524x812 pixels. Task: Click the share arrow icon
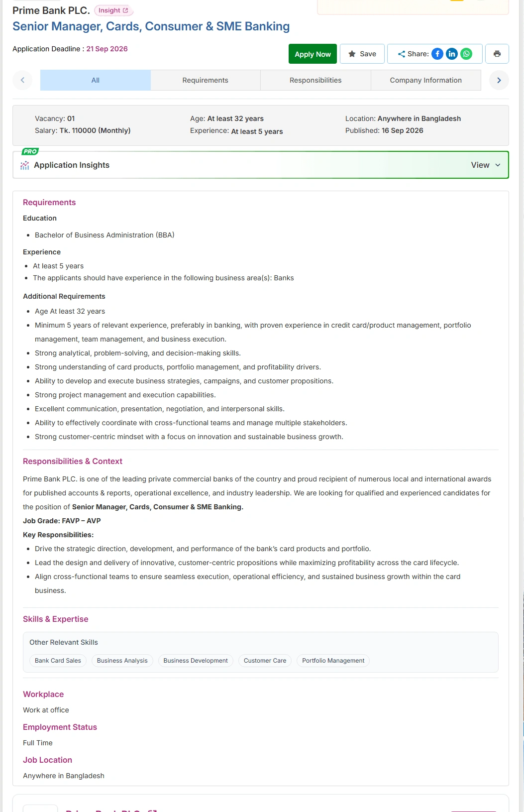click(x=401, y=54)
